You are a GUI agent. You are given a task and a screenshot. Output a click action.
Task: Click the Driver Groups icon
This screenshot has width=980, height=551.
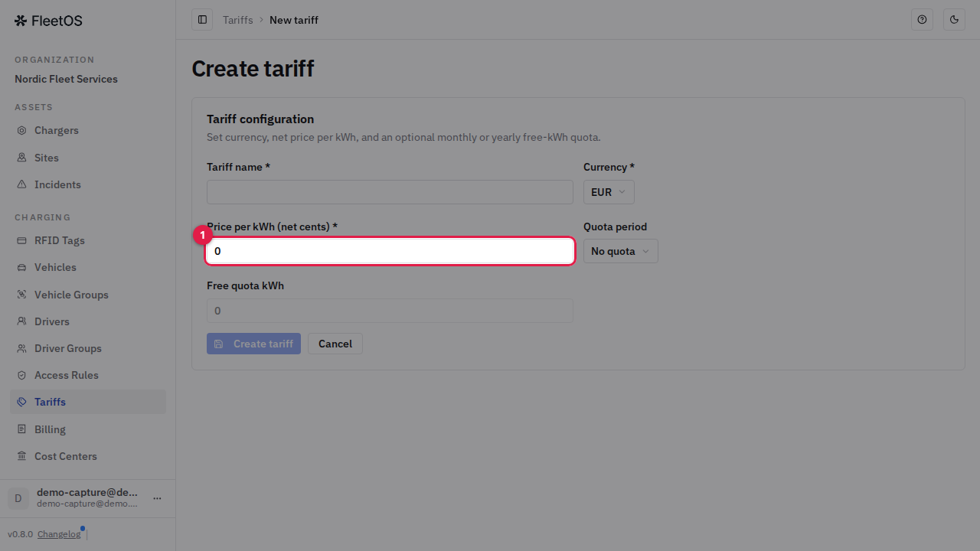[x=21, y=348]
